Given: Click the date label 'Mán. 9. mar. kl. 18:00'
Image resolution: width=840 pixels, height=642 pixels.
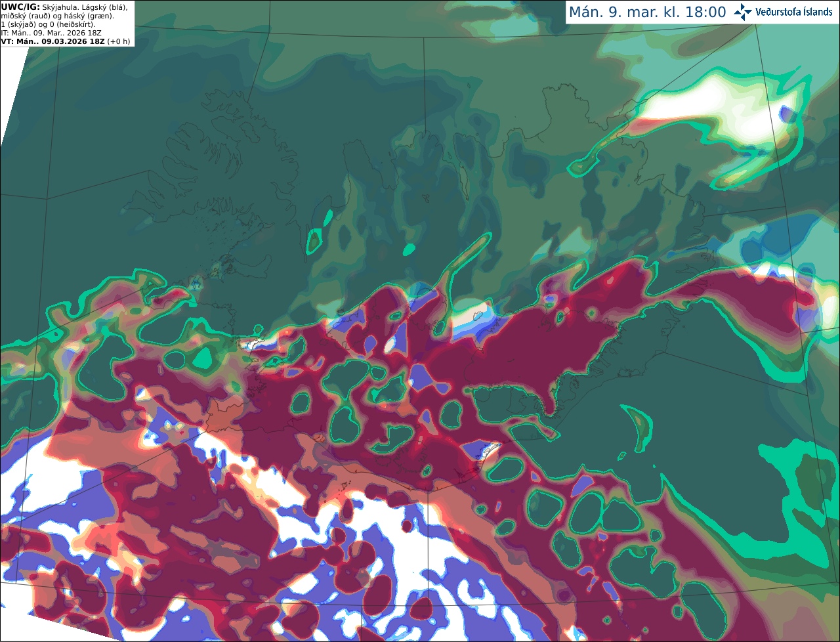Looking at the screenshot, I should pos(647,12).
